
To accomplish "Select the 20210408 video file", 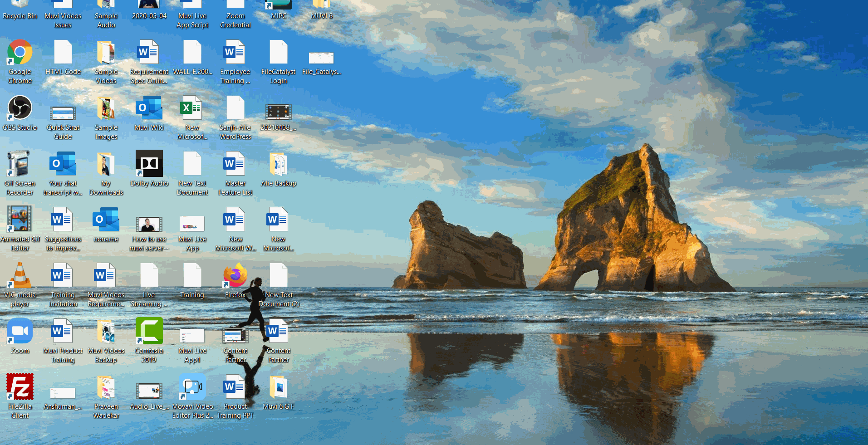I will tap(279, 117).
